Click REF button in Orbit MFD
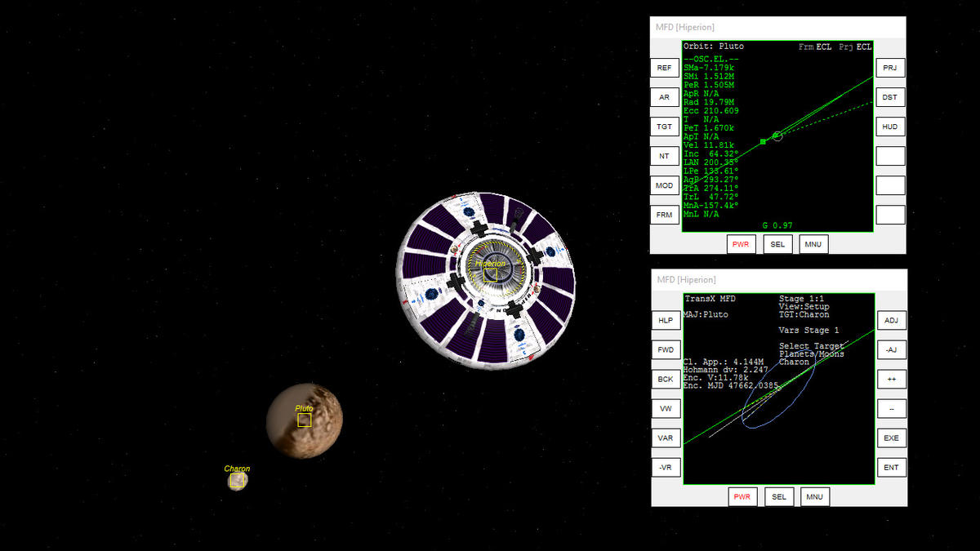The image size is (980, 551). coord(665,68)
